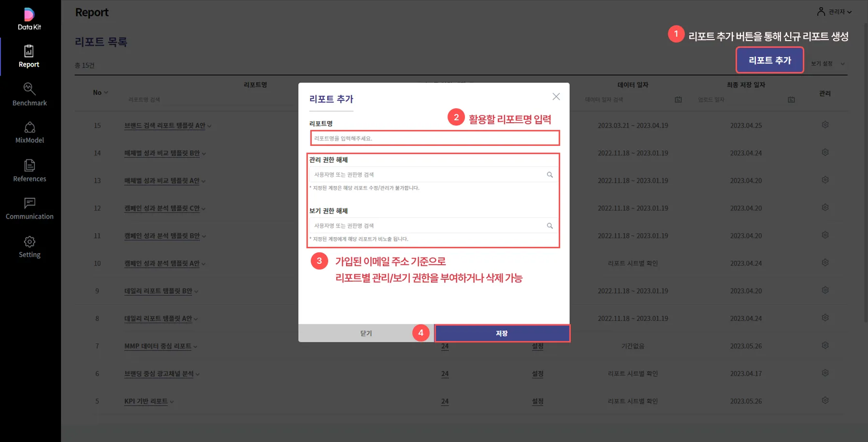Expand the 보기 설정 dropdown
This screenshot has height=442, width=868.
pos(828,64)
